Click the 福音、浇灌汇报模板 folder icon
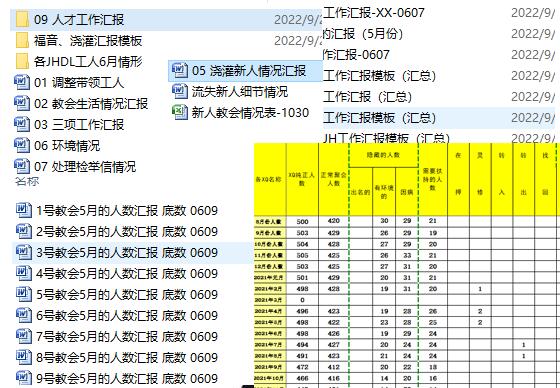The image size is (560, 388). (x=22, y=40)
